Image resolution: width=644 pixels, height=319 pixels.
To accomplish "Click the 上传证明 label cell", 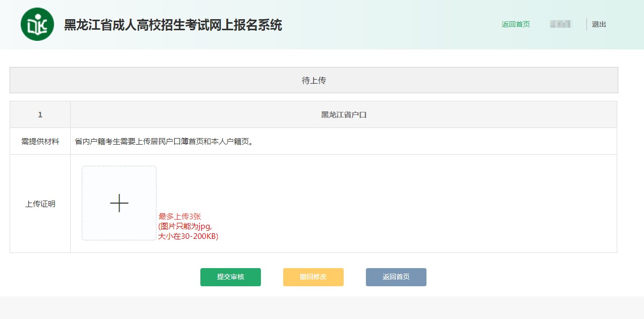I will click(40, 204).
